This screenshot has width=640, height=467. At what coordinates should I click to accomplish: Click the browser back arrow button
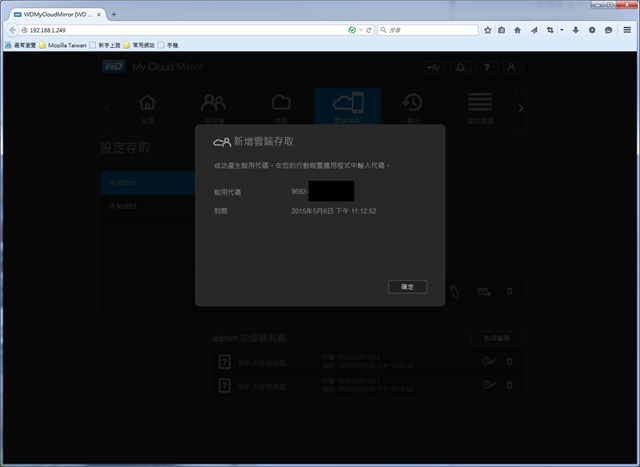point(12,30)
